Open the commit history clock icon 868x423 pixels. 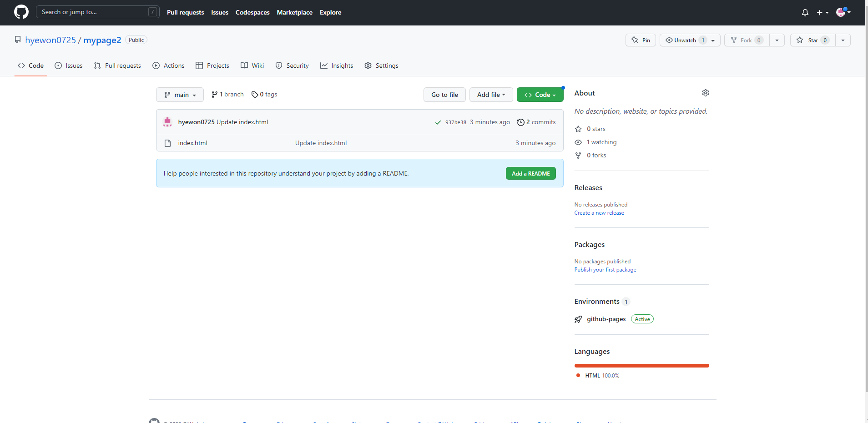(521, 122)
